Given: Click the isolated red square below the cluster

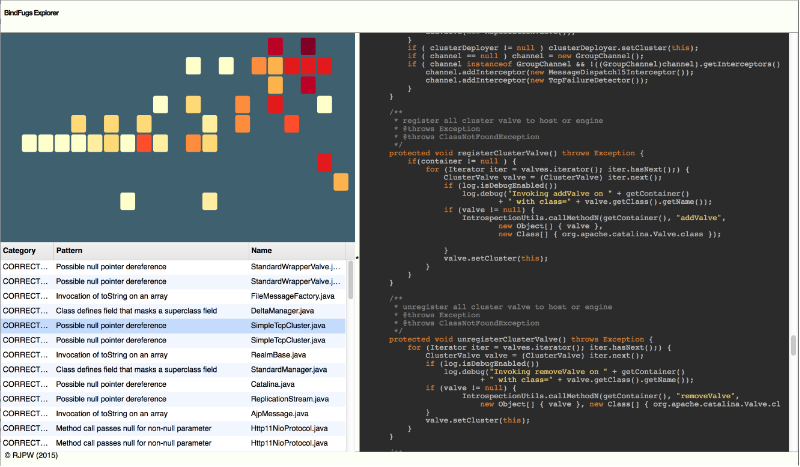Looking at the screenshot, I should tap(324, 163).
